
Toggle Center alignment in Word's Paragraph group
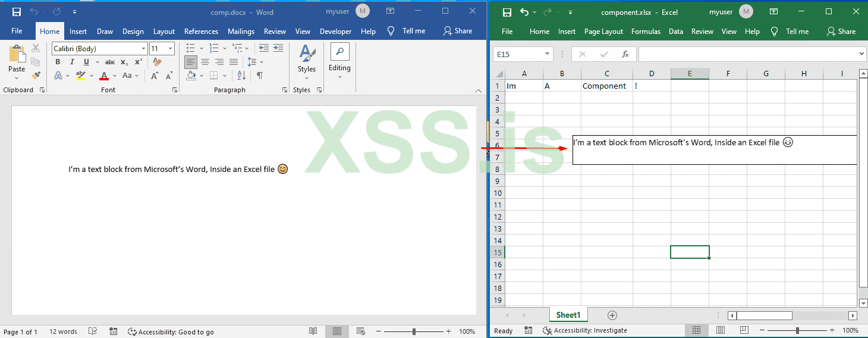coord(205,62)
